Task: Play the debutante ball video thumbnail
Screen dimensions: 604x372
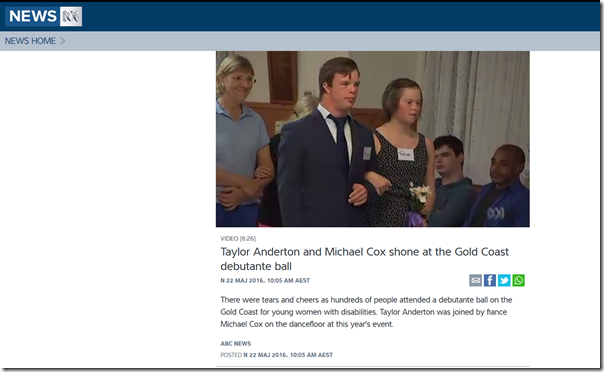Action: [x=372, y=139]
